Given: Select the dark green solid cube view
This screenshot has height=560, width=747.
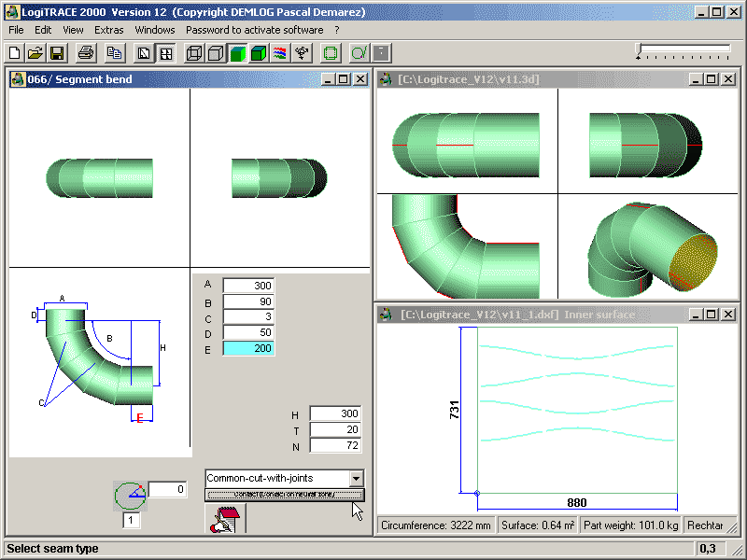Looking at the screenshot, I should [x=259, y=53].
